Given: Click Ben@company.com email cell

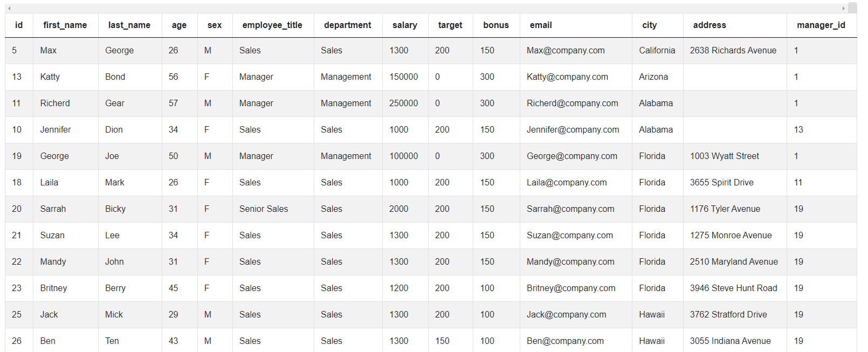Looking at the screenshot, I should pyautogui.click(x=576, y=340).
